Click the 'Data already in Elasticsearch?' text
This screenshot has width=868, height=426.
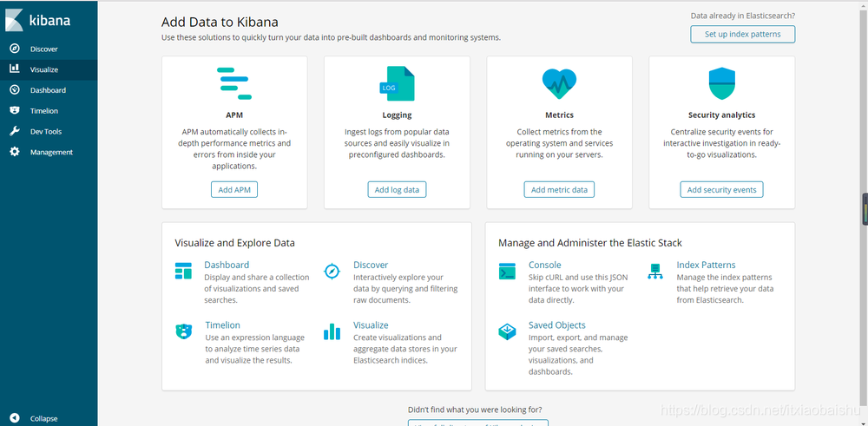tap(742, 16)
